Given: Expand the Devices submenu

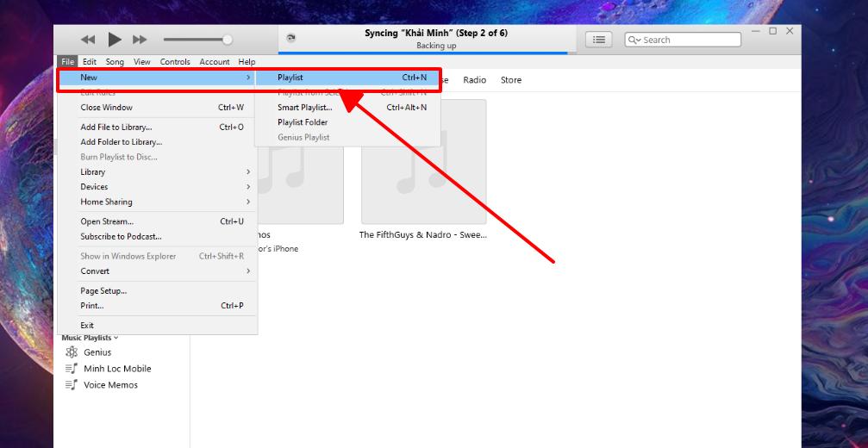Looking at the screenshot, I should (x=157, y=187).
